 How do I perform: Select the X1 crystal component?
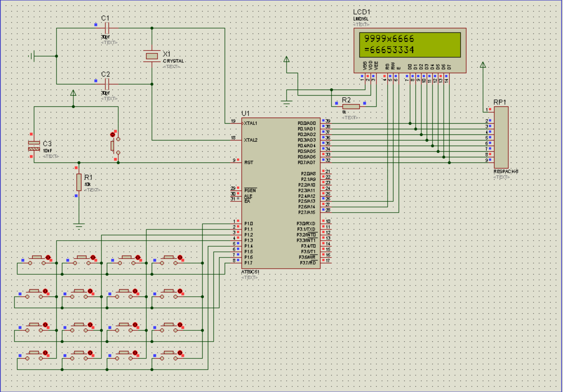pos(152,56)
